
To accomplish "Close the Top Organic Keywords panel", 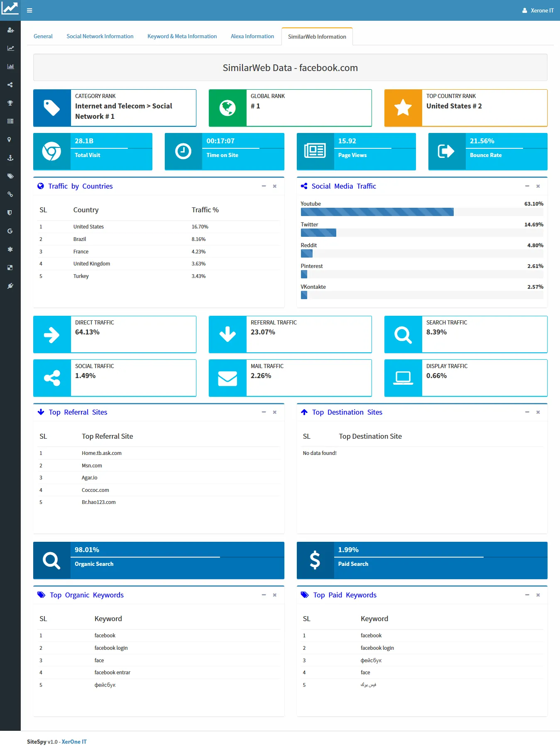I will point(274,595).
